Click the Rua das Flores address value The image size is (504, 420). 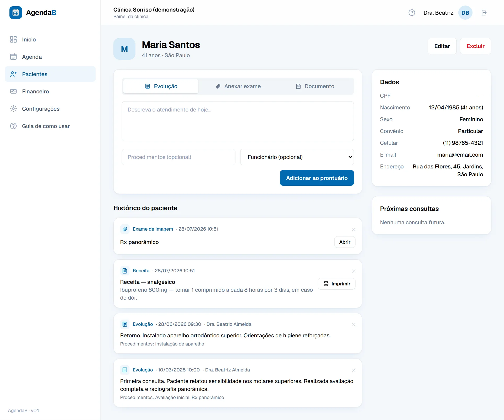point(448,171)
